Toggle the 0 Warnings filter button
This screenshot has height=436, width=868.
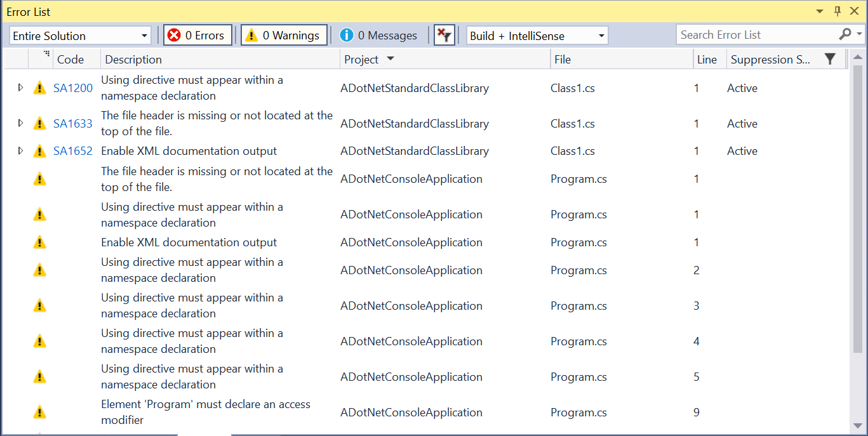pyautogui.click(x=283, y=35)
